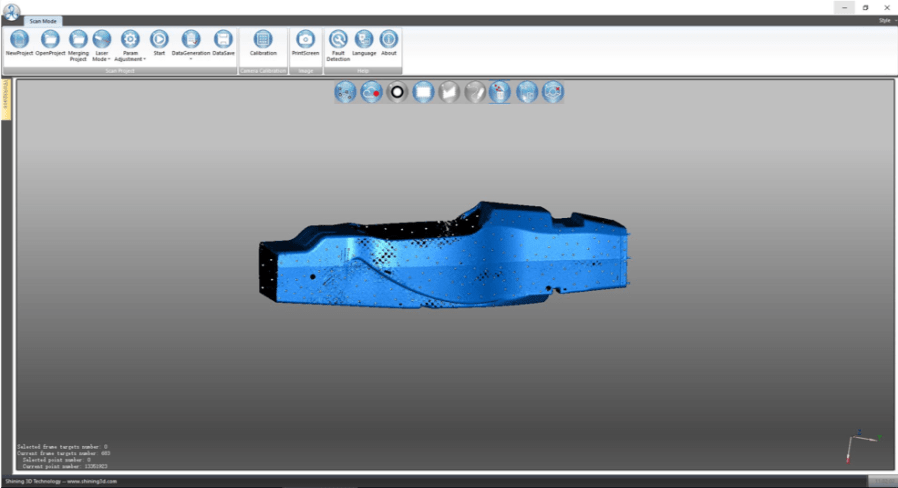The height and width of the screenshot is (488, 898).
Task: Switch to the Scan Mode tab
Action: [44, 20]
